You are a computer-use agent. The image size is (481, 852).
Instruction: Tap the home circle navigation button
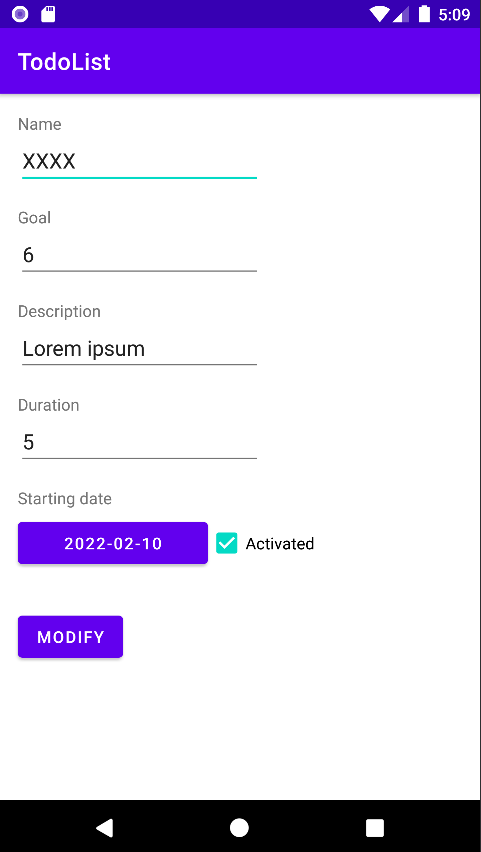(x=239, y=828)
